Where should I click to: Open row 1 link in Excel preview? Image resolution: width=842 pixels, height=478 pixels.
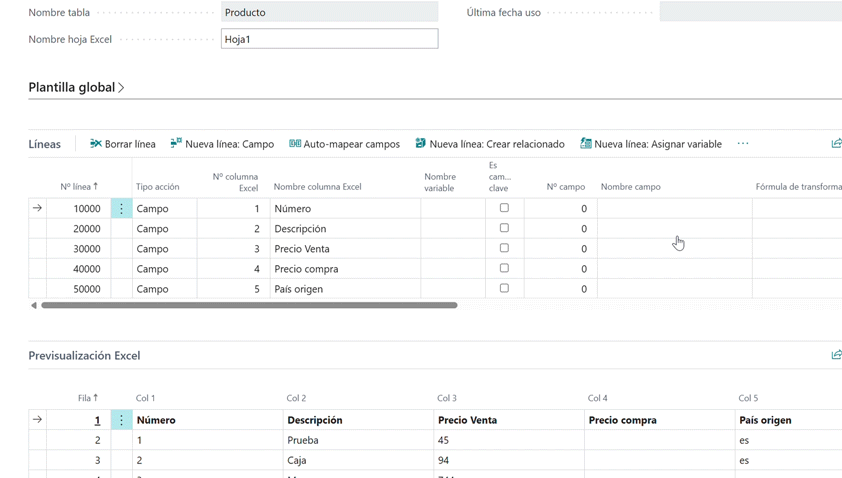click(97, 421)
